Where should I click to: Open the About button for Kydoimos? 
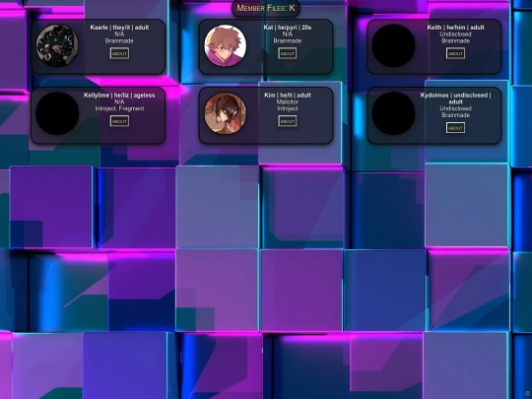455,127
